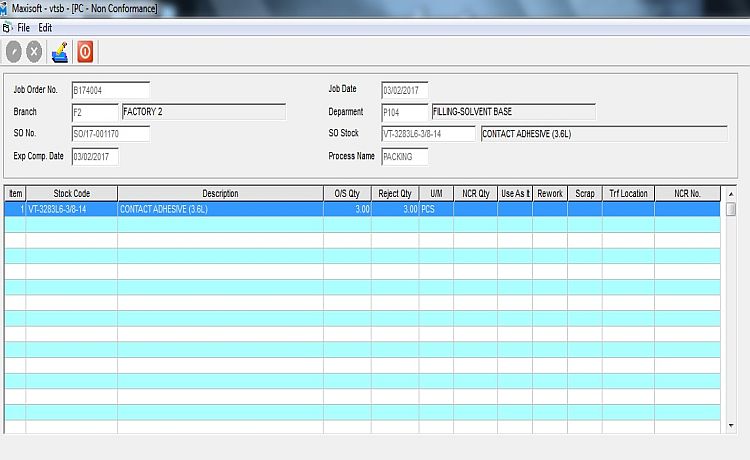Click the document icon left of File menu
The image size is (750, 460).
7,27
